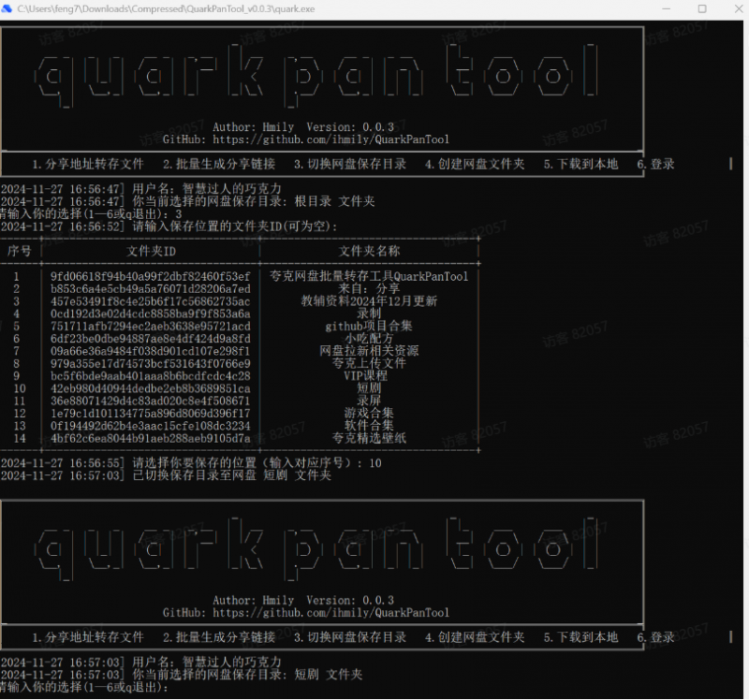Minimize the quark.exe console window
Screen dimensions: 749x700
click(667, 8)
